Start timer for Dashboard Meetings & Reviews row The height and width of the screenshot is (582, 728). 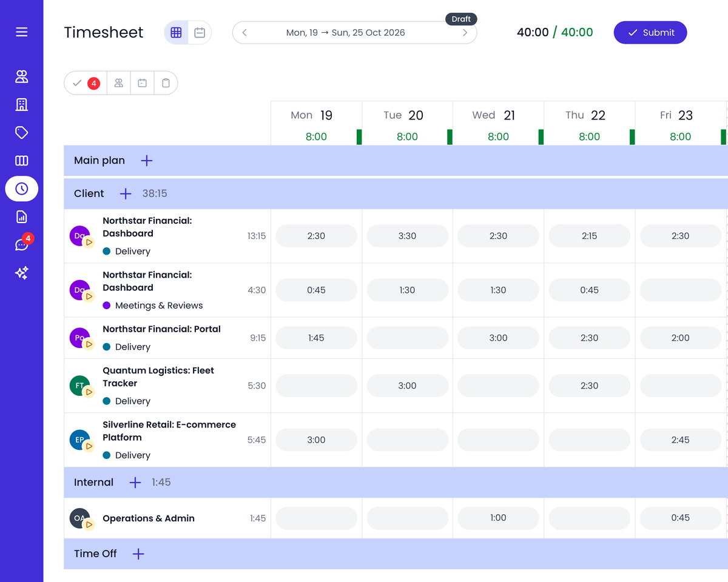pyautogui.click(x=89, y=296)
